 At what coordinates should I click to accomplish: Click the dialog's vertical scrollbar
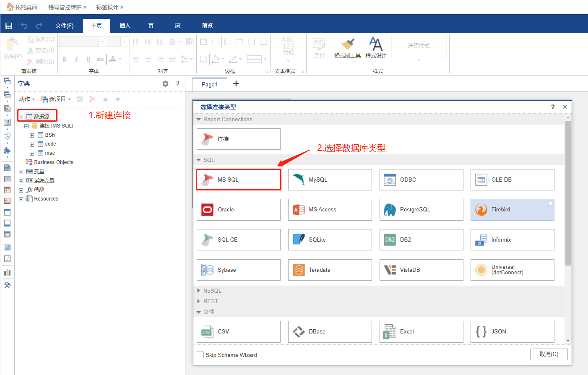[568, 193]
